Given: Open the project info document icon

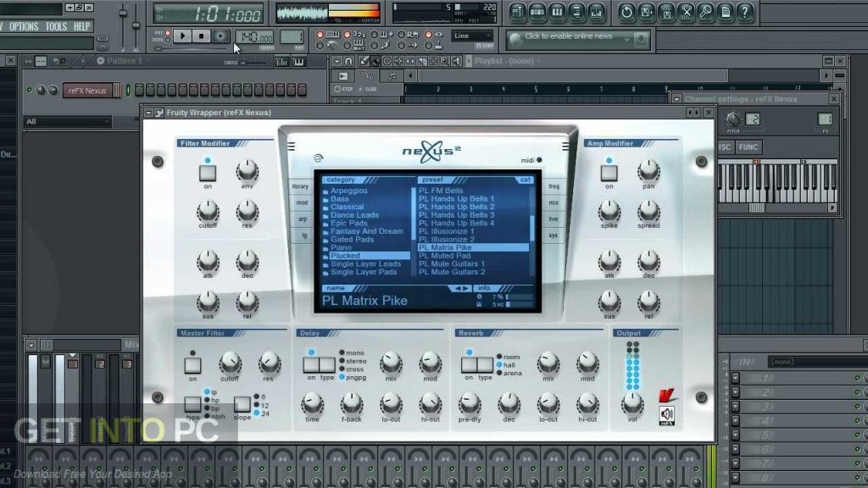Looking at the screenshot, I should tap(726, 12).
